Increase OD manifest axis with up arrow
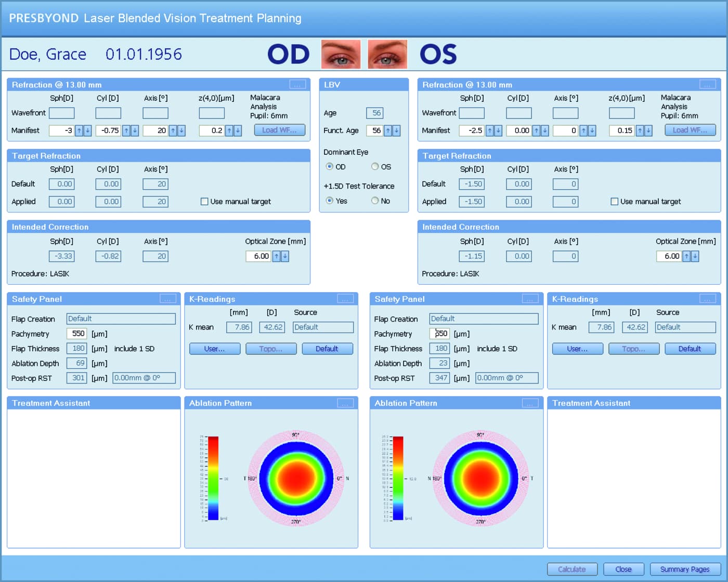 click(x=173, y=130)
